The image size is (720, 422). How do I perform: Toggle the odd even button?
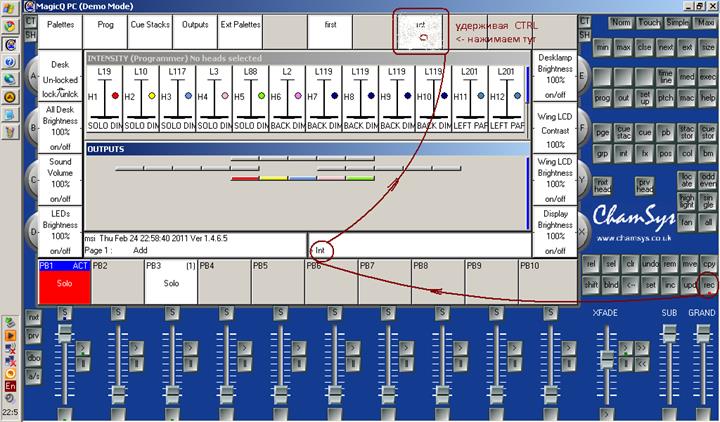[708, 180]
